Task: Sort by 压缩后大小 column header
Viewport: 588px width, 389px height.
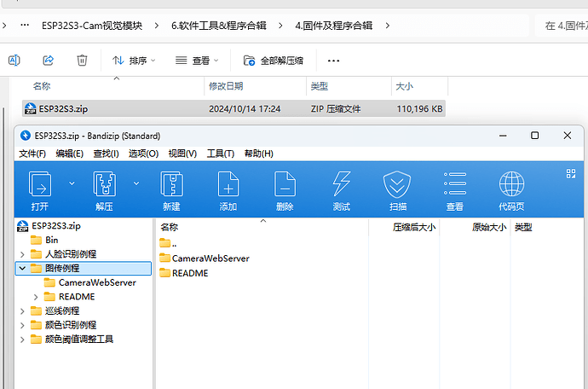Action: pyautogui.click(x=413, y=227)
